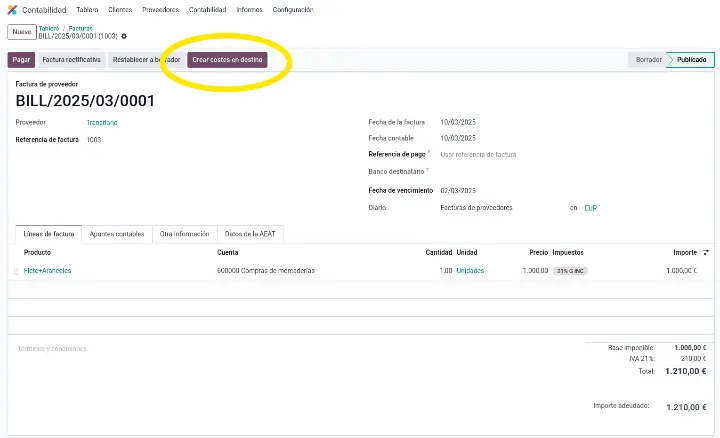Click the Banco destinatario help mark
Image resolution: width=720 pixels, height=438 pixels.
click(428, 169)
